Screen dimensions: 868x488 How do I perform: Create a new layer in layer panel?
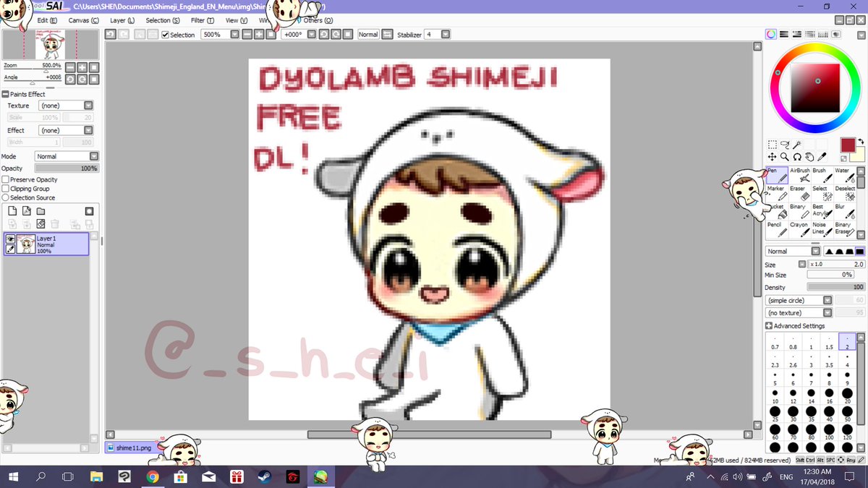click(x=14, y=211)
